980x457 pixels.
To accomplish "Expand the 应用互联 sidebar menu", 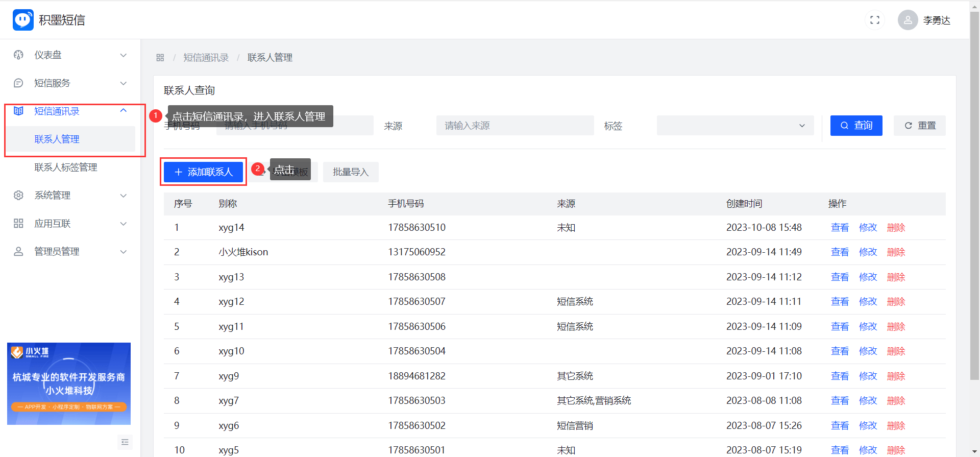I will (70, 224).
